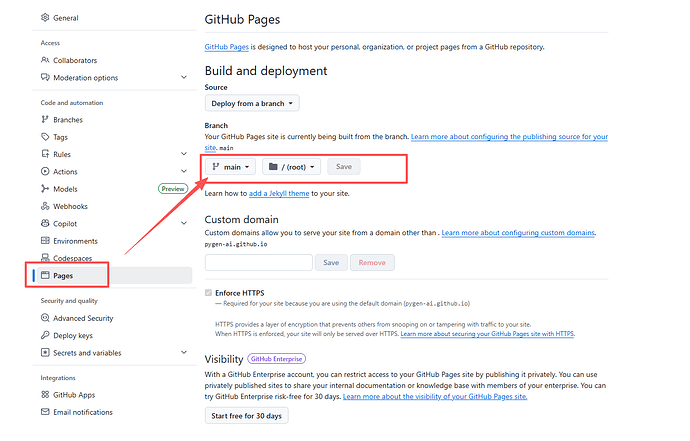This screenshot has height=441, width=690.
Task: Click the Secrets and variables asterisk icon
Action: click(x=45, y=353)
